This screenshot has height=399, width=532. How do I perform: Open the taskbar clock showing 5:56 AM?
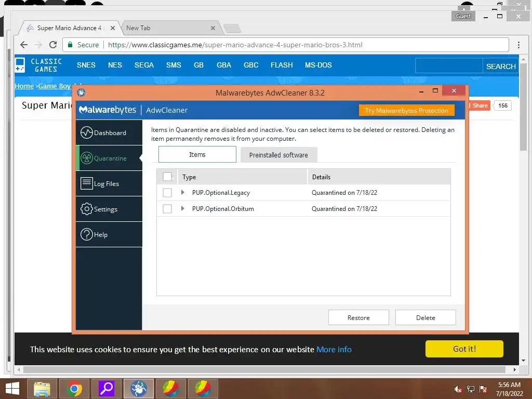coord(509,389)
